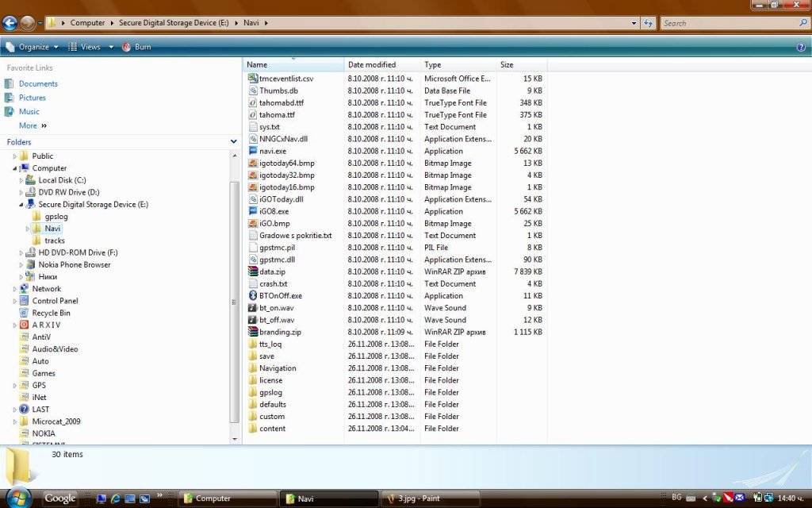The width and height of the screenshot is (812, 508).
Task: Click the help question mark icon
Action: coord(800,47)
